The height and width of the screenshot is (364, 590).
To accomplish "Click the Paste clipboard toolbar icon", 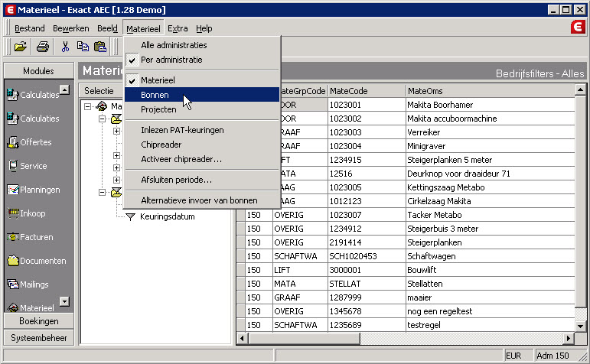I will click(100, 47).
